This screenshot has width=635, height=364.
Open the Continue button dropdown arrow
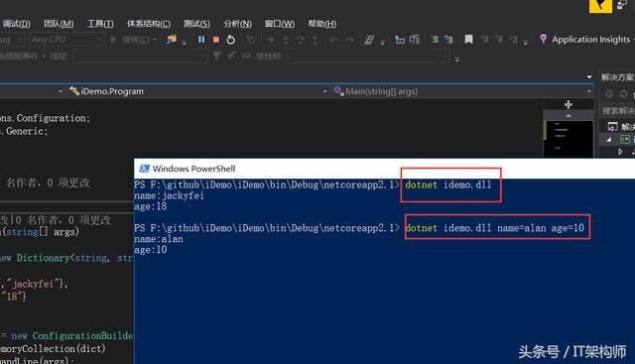(155, 40)
